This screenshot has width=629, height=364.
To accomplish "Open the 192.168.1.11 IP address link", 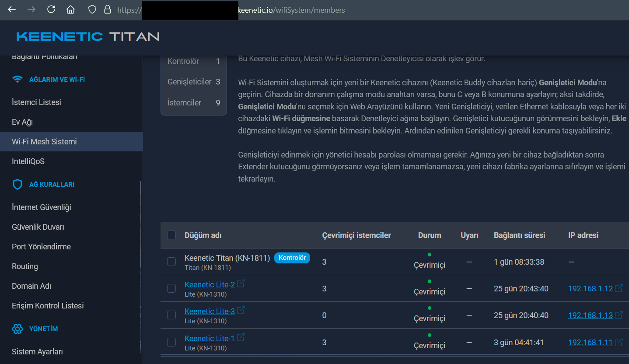I will (x=590, y=343).
